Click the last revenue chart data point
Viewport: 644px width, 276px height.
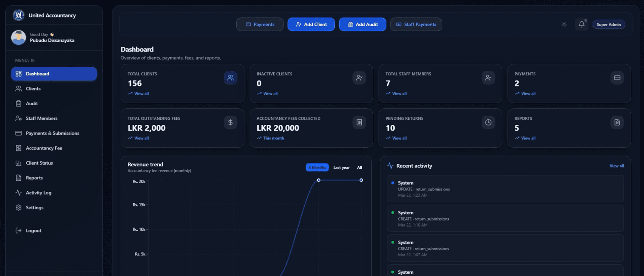(x=361, y=180)
